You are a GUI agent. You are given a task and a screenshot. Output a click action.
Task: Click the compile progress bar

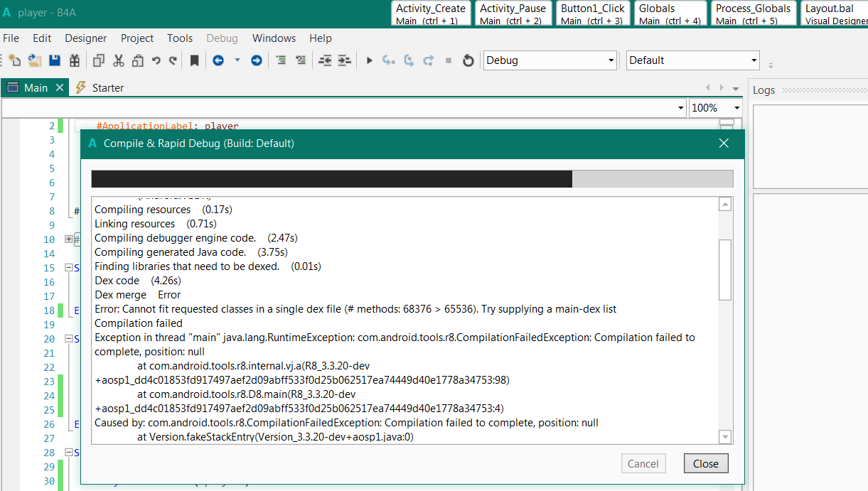[x=412, y=179]
